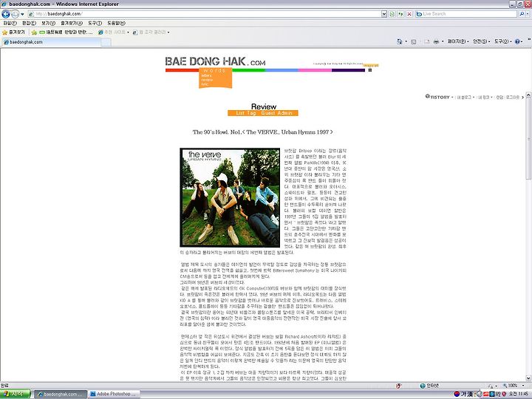Viewport: 532px width, 399px height.
Task: Click the 인터넷 security zone status indicator
Action: 429,386
